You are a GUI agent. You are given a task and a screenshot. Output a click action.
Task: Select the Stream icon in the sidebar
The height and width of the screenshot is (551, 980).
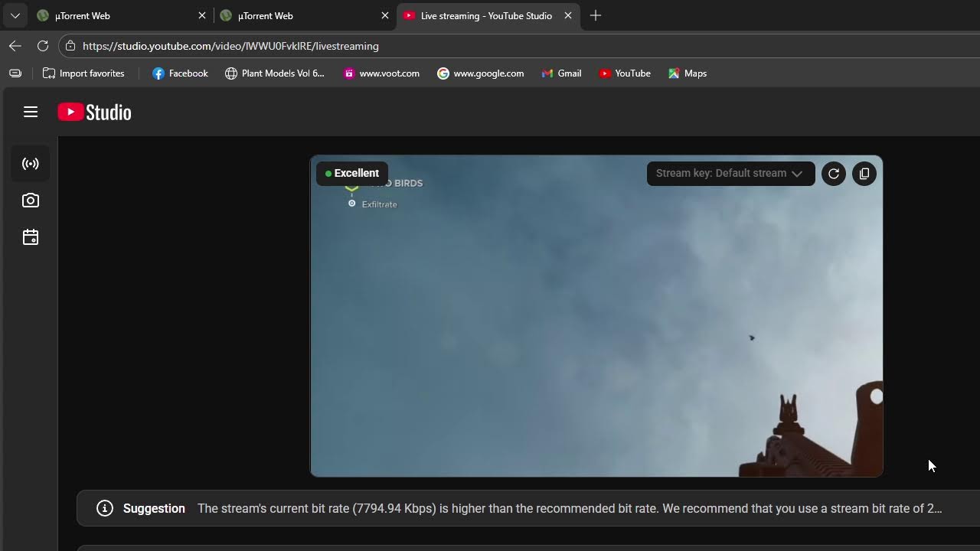pos(31,164)
